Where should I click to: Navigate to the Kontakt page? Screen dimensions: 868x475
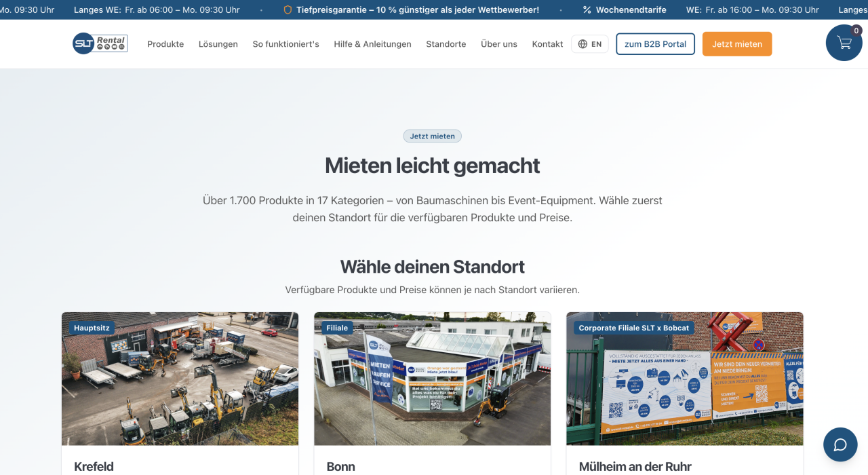547,44
